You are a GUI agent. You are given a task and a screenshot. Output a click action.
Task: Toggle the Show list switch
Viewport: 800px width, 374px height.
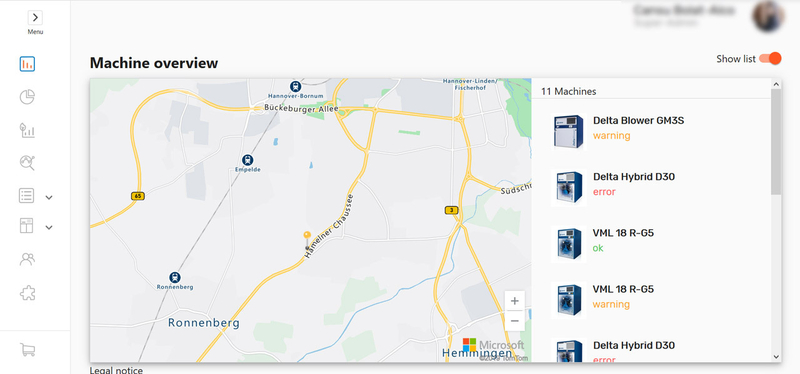point(770,58)
